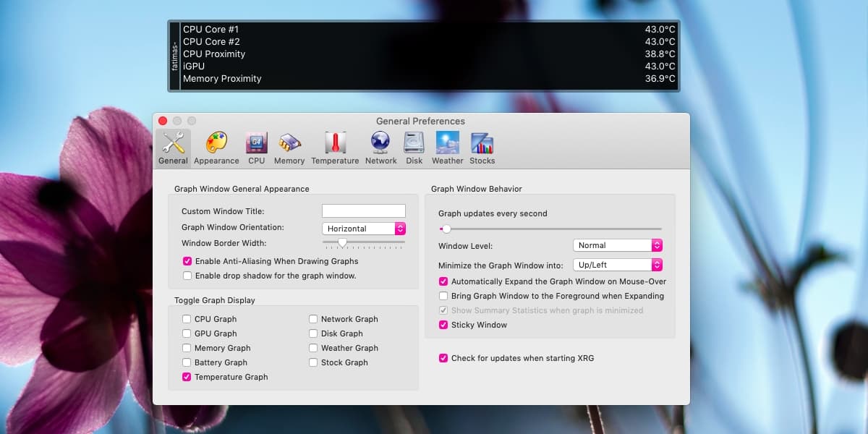The image size is (868, 434).
Task: Open the Appearance preferences palette icon
Action: point(216,142)
